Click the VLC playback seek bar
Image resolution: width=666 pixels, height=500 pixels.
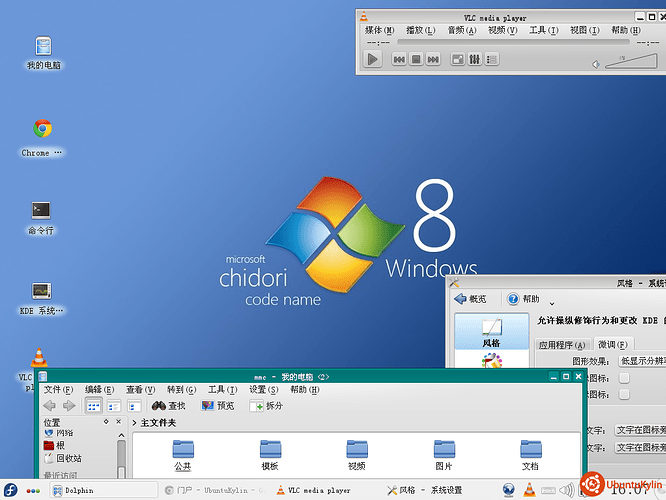tap(513, 42)
